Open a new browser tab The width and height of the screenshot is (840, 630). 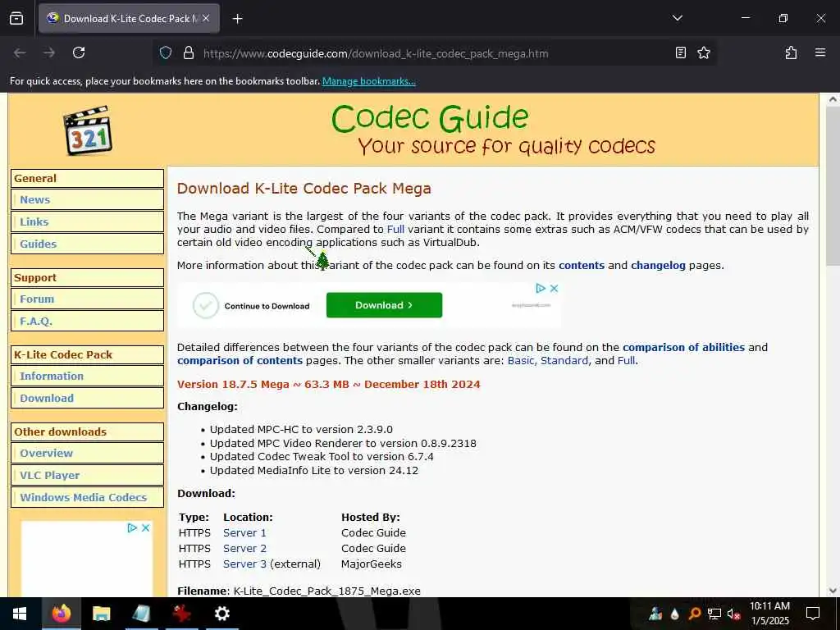point(237,19)
